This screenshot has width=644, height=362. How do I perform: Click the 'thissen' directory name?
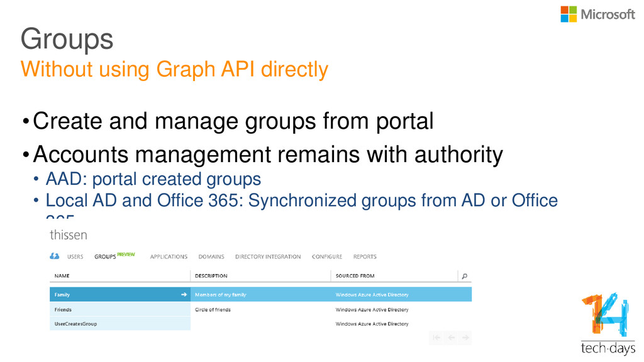point(69,235)
